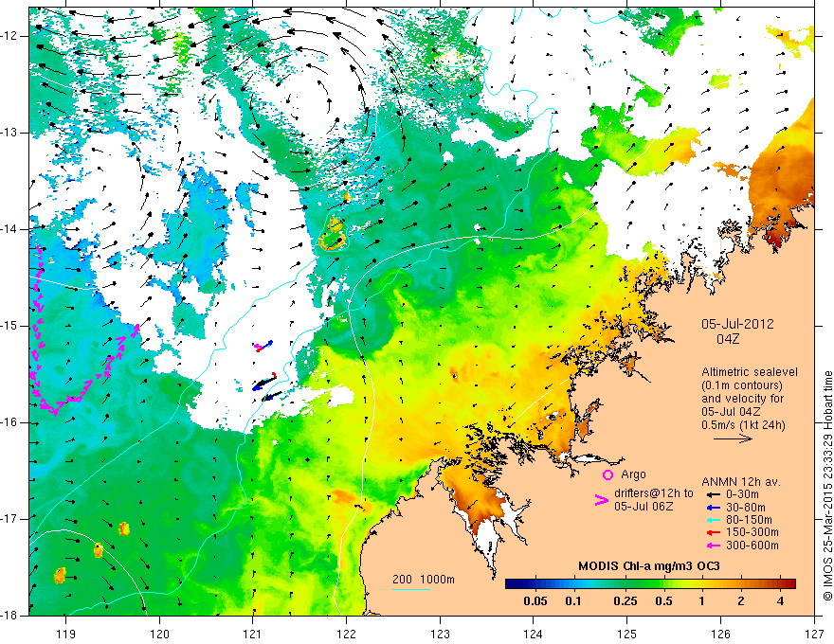The height and width of the screenshot is (644, 834).
Task: Click the colorbar value 2
Action: pos(741,601)
